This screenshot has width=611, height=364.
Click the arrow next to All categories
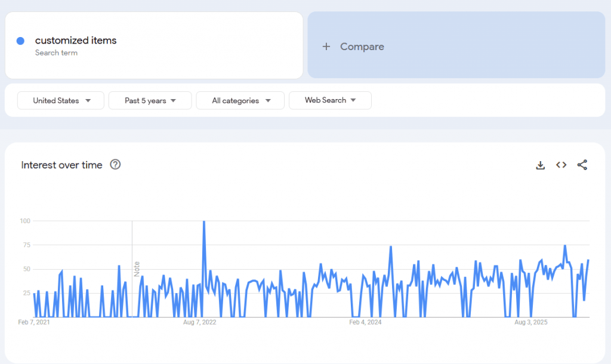(x=269, y=100)
